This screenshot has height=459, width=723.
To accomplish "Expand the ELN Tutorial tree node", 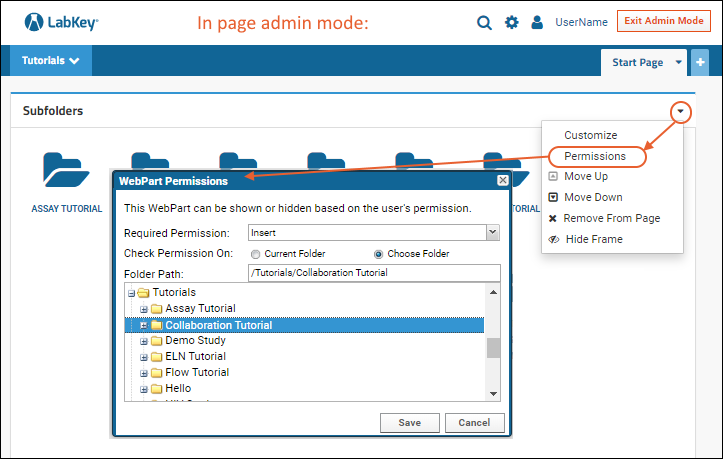I will point(144,358).
